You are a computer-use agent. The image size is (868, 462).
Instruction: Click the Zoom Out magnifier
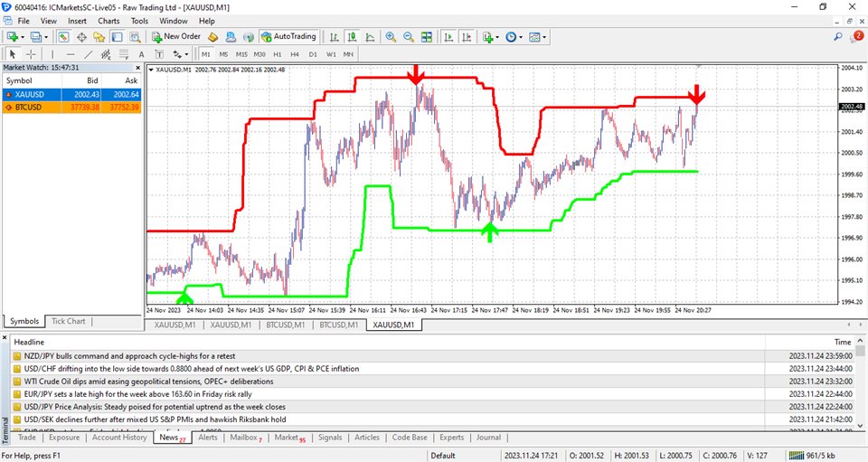[x=409, y=37]
